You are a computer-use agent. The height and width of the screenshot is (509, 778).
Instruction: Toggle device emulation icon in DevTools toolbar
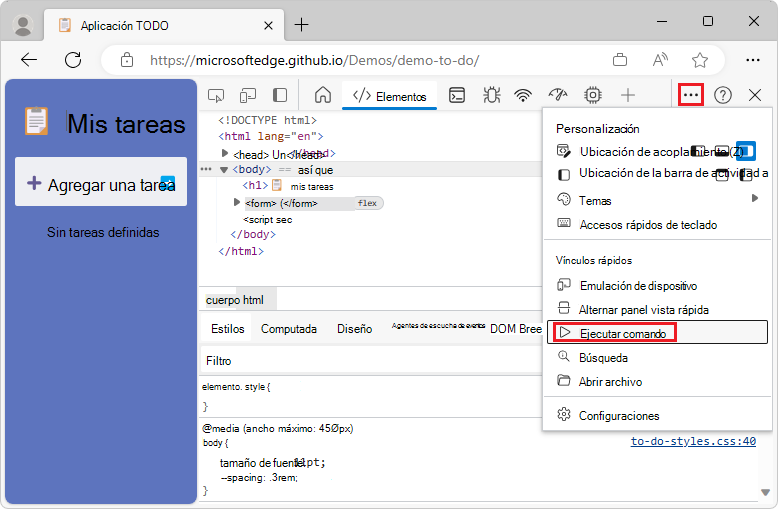click(248, 95)
